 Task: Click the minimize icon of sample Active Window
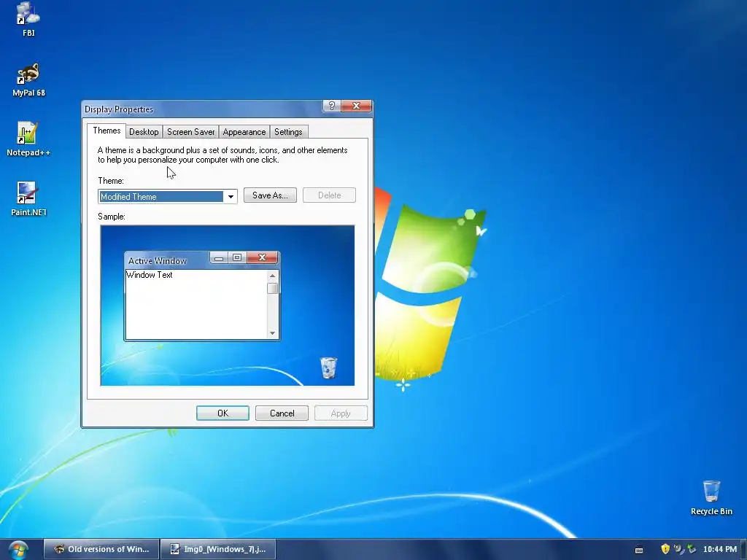tap(219, 258)
